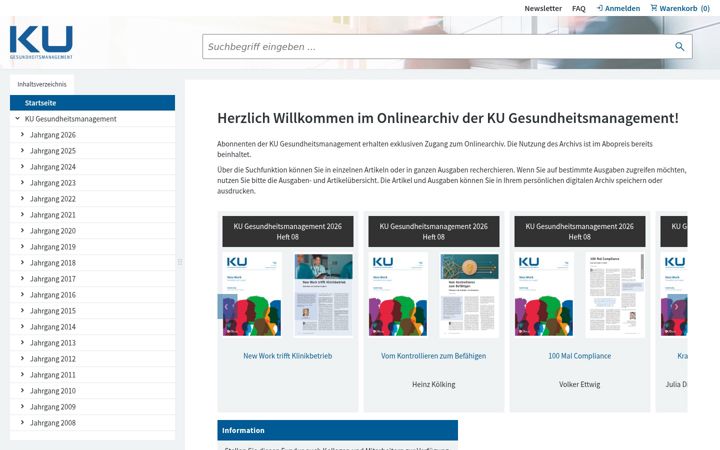Click the sidebar splitter drag handle
720x450 pixels.
[180, 262]
